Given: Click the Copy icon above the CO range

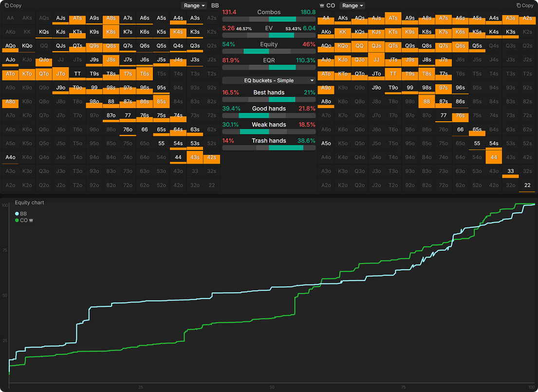Looking at the screenshot, I should tap(519, 6).
